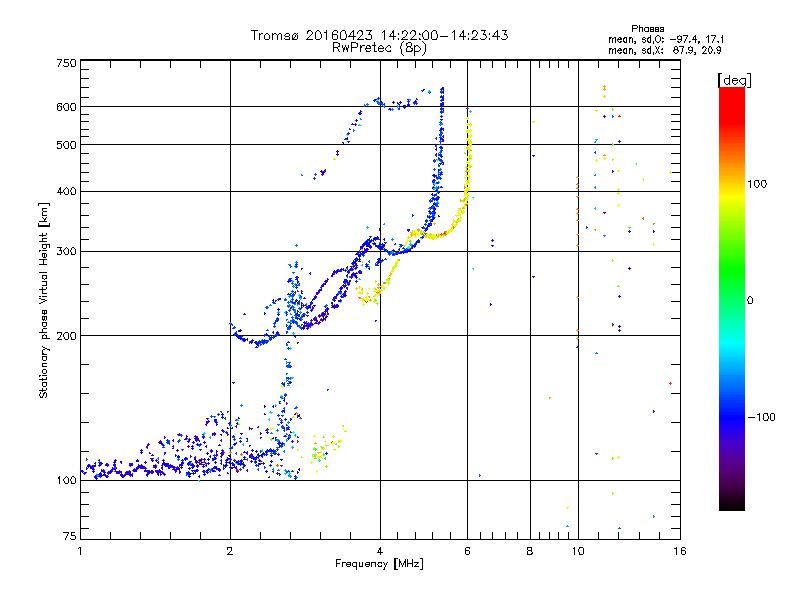The height and width of the screenshot is (600, 800).
Task: Click the x-axis label '16'
Action: tap(680, 551)
